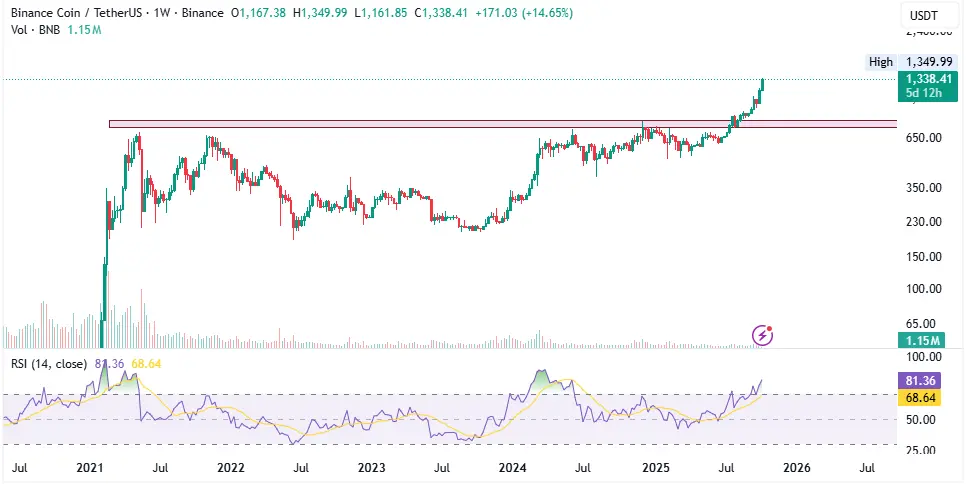The width and height of the screenshot is (967, 485).
Task: Click the pink lightning bolt flash icon
Action: pyautogui.click(x=763, y=335)
